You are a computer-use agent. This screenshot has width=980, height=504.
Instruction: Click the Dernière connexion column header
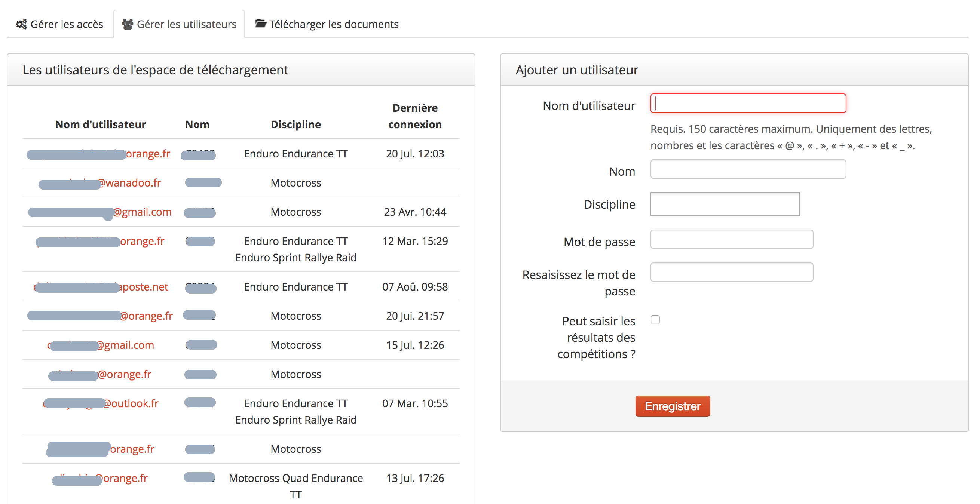click(415, 116)
